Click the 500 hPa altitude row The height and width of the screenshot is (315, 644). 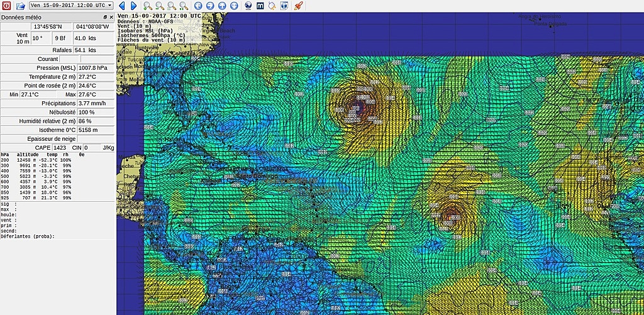pos(36,176)
